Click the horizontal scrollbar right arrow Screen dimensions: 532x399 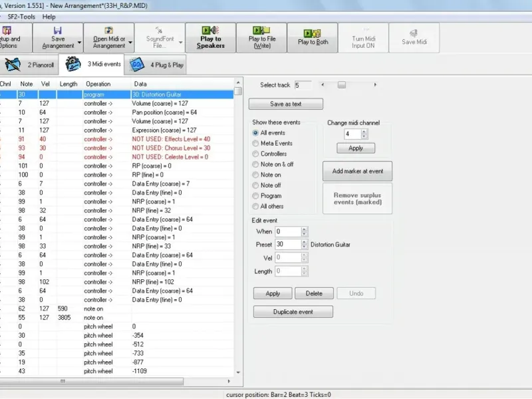(x=229, y=381)
